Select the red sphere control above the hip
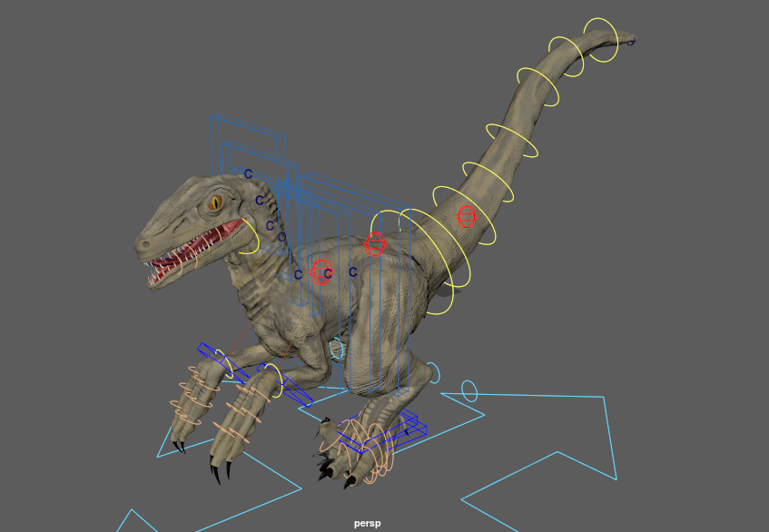 (375, 244)
